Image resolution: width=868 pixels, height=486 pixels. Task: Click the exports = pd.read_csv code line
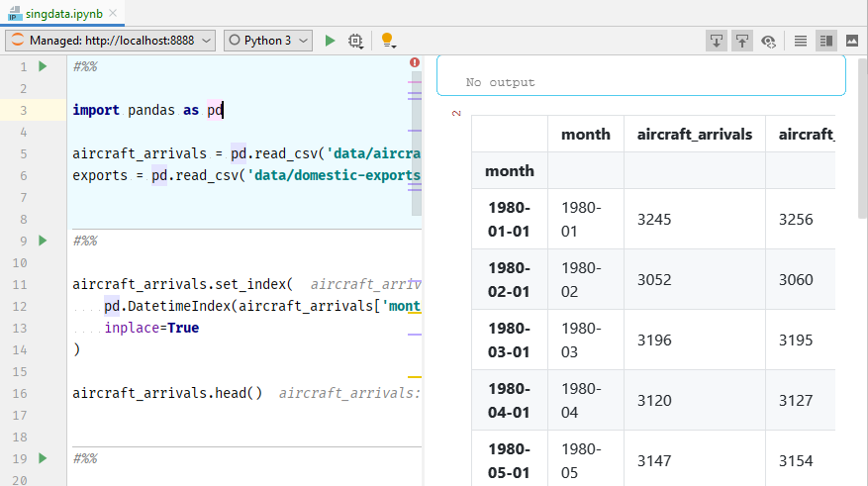point(244,175)
